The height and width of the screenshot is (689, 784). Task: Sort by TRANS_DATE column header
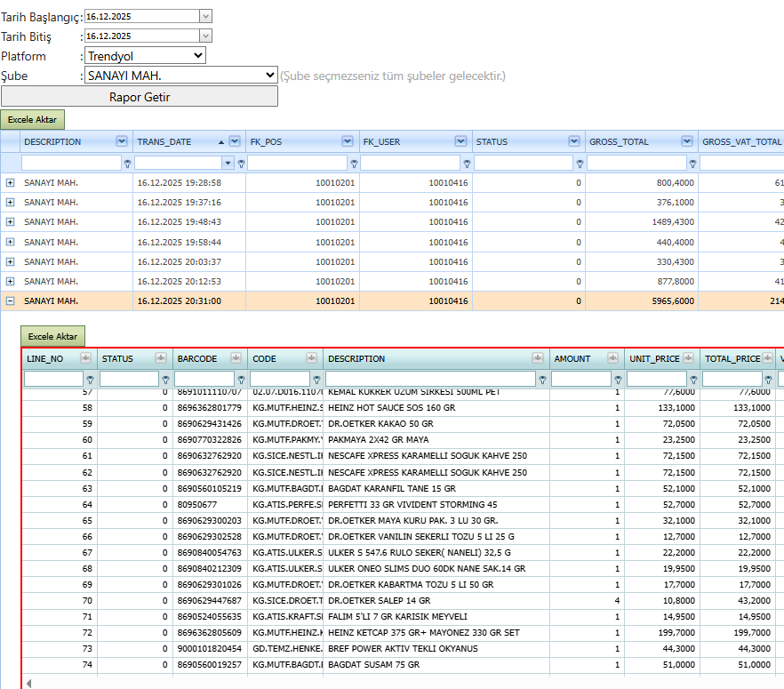point(164,142)
